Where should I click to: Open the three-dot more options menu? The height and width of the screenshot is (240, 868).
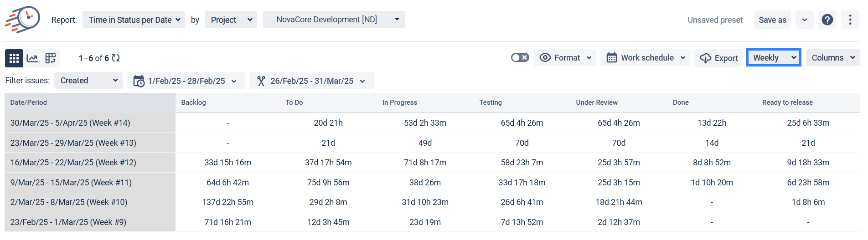[850, 20]
